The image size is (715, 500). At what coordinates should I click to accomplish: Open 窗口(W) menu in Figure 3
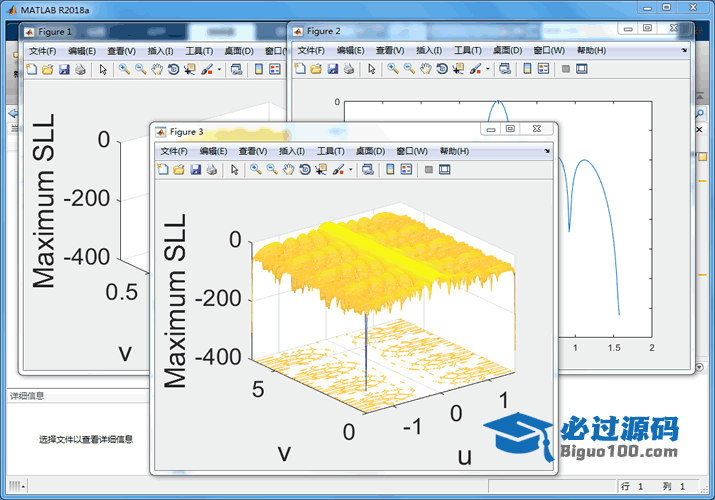pyautogui.click(x=412, y=151)
